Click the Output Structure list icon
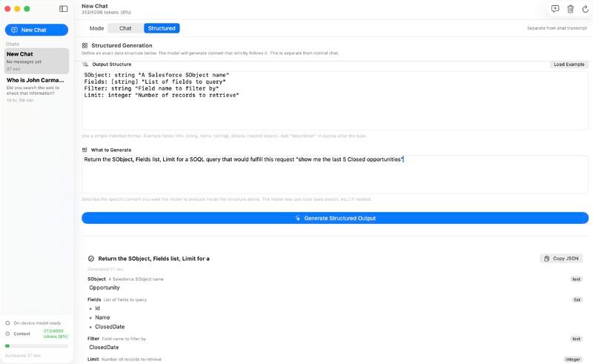The height and width of the screenshot is (364, 593). (x=85, y=64)
